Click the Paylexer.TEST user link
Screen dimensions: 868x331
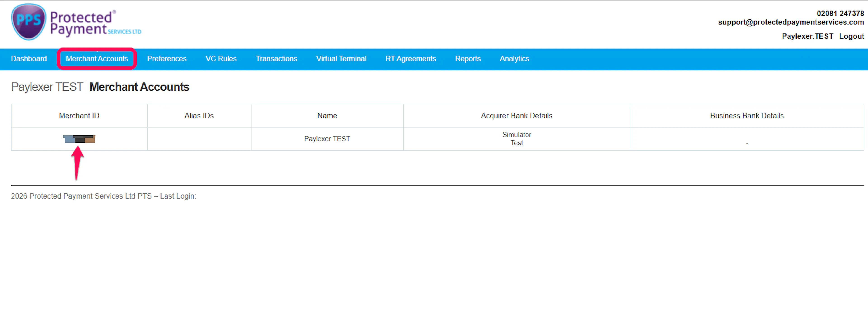point(807,36)
